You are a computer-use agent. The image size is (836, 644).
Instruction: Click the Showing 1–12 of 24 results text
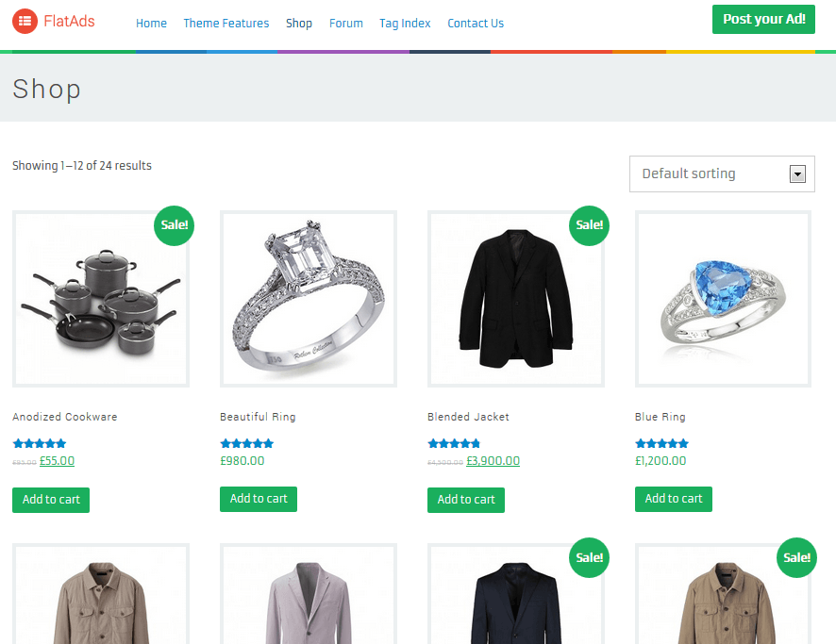tap(82, 166)
